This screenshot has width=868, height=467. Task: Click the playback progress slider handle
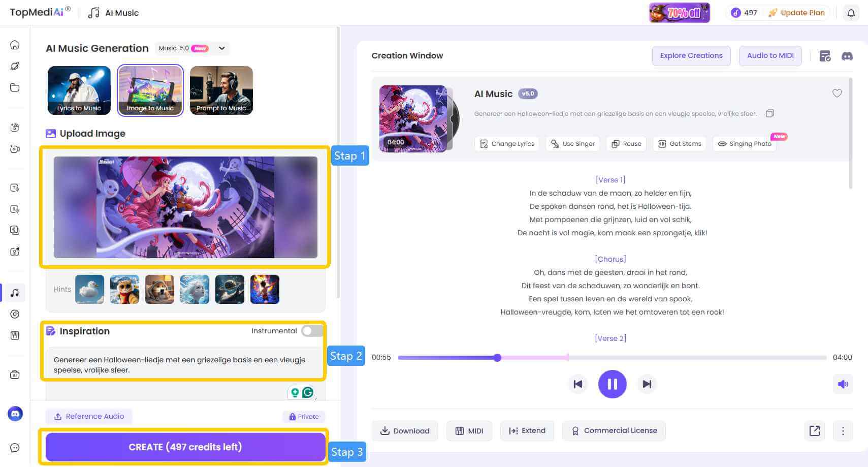click(x=497, y=358)
